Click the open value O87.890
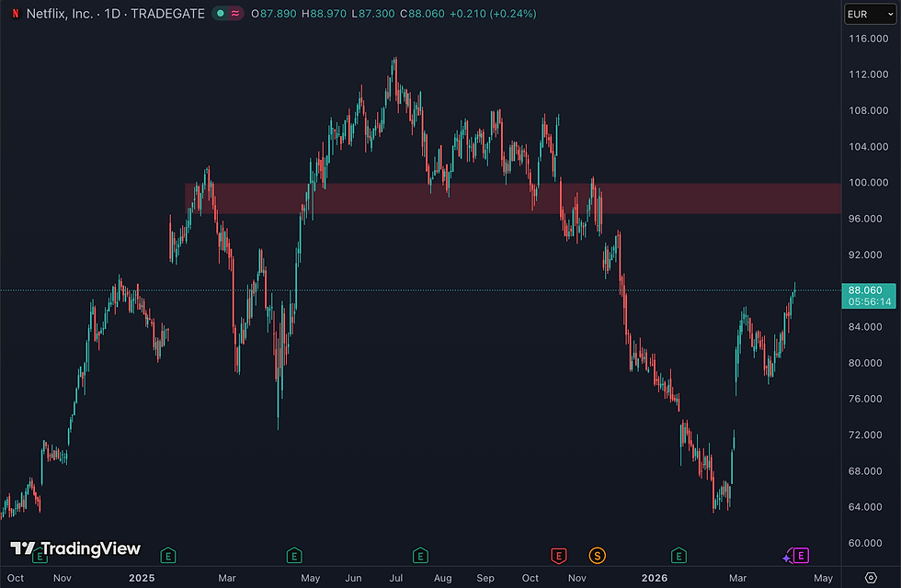Screen dimensions: 901x588 point(274,13)
